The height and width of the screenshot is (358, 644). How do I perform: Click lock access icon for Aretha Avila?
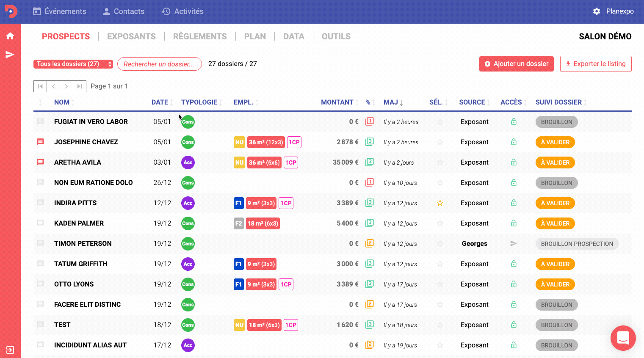tap(514, 162)
